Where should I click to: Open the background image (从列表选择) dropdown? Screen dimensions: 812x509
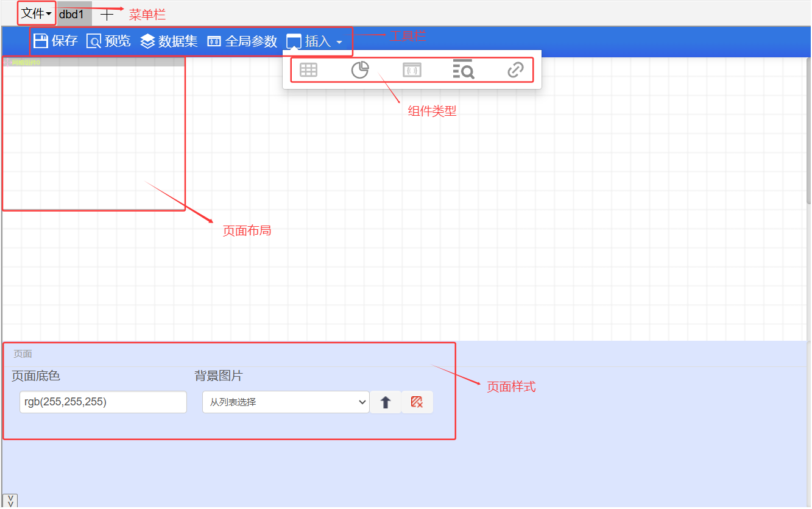pos(286,402)
